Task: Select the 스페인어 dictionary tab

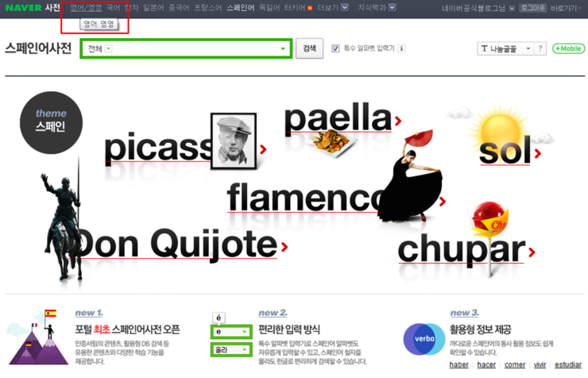Action: [x=240, y=8]
